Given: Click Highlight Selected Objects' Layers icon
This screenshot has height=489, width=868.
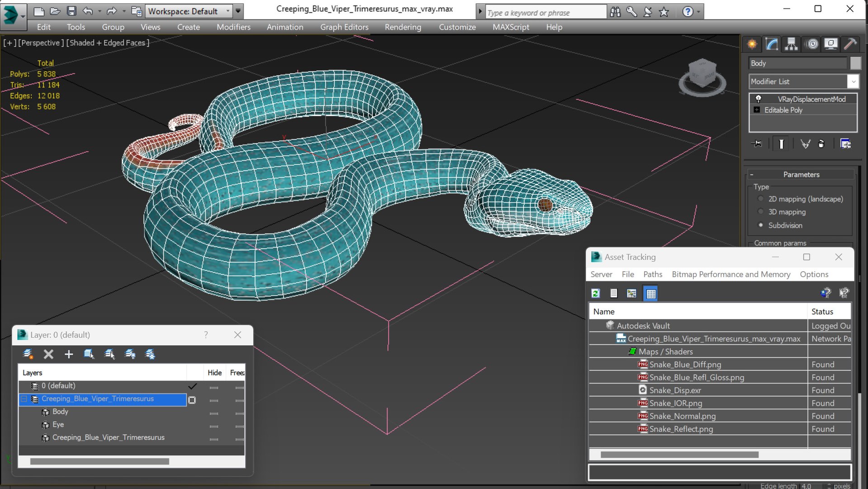Looking at the screenshot, I should click(x=109, y=354).
